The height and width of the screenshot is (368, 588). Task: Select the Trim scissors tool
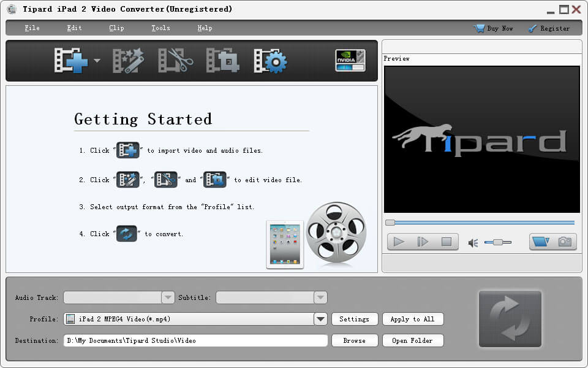click(x=176, y=61)
